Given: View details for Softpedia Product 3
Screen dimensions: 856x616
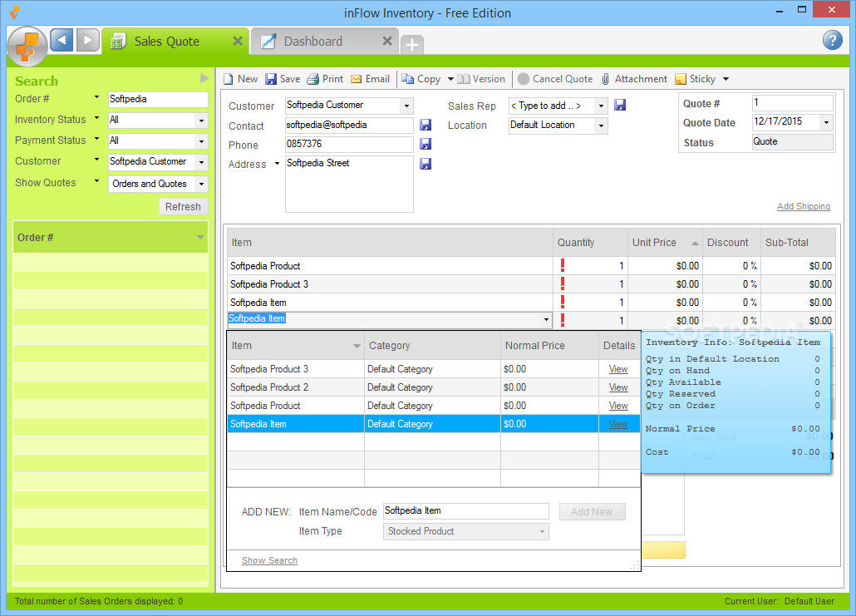Looking at the screenshot, I should (618, 369).
